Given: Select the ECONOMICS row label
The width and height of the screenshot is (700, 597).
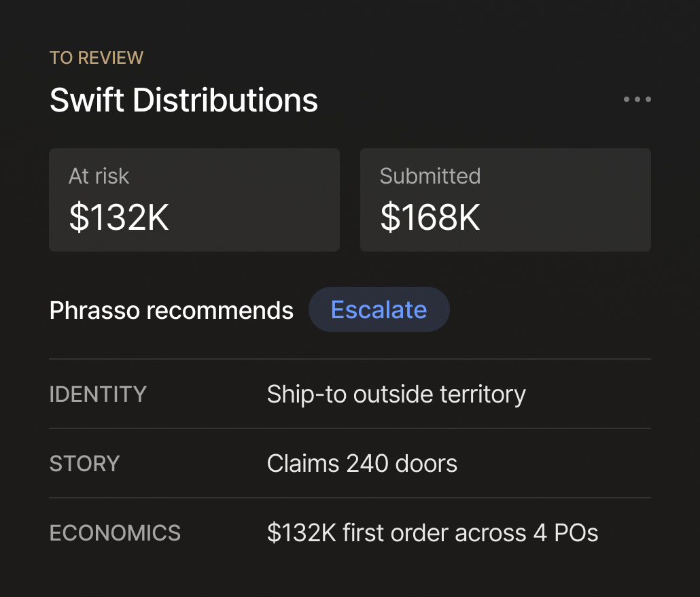Looking at the screenshot, I should [115, 532].
